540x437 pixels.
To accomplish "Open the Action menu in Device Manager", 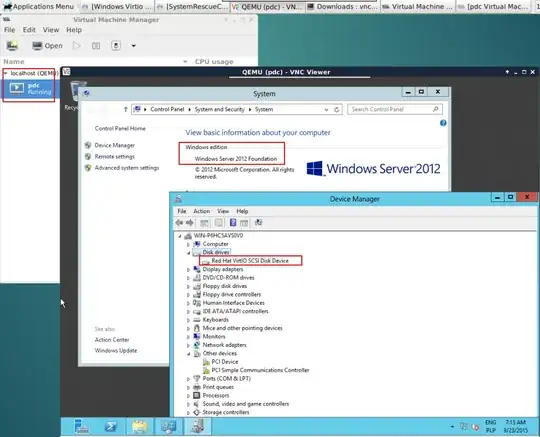I will pos(201,211).
